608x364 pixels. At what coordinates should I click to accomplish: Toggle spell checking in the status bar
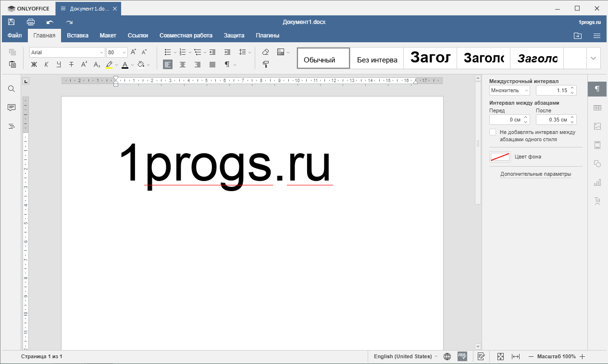(x=462, y=356)
